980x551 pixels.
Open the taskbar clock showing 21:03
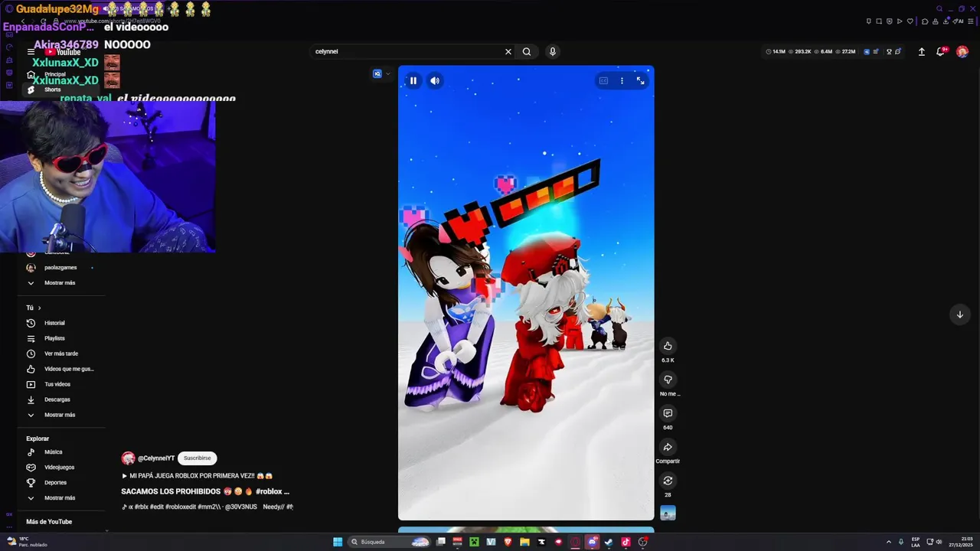coord(960,542)
